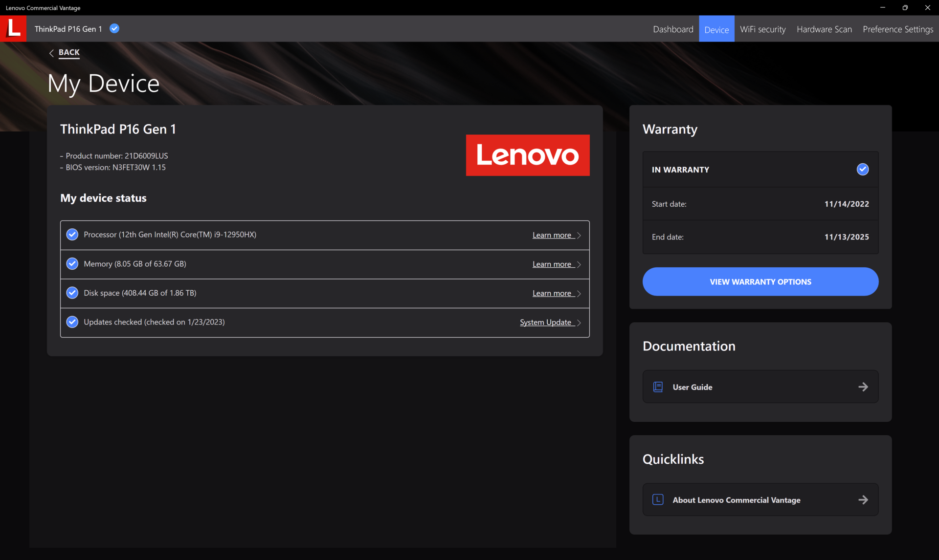
Task: Click the verified checkmark beside ThinkPad P16 Gen 1
Action: 114,29
